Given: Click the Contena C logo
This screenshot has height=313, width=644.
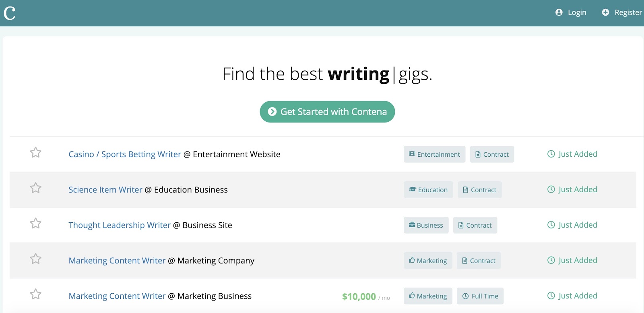Looking at the screenshot, I should pyautogui.click(x=10, y=13).
